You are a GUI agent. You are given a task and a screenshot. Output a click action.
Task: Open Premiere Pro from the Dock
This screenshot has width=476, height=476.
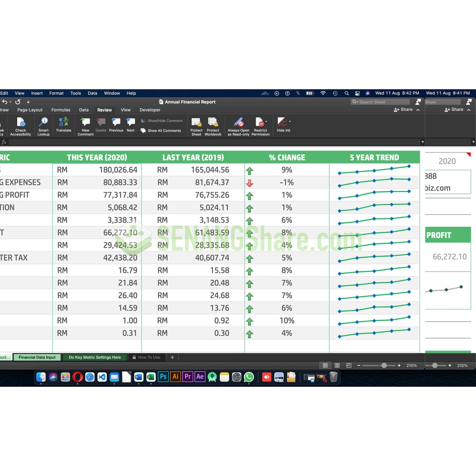(188, 377)
